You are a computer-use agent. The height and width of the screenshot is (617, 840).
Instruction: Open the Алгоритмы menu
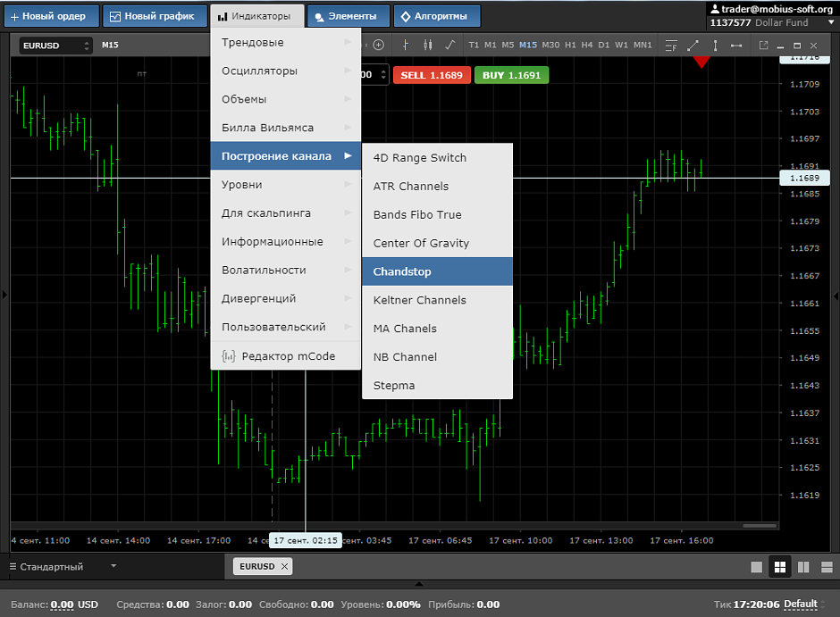tap(437, 16)
